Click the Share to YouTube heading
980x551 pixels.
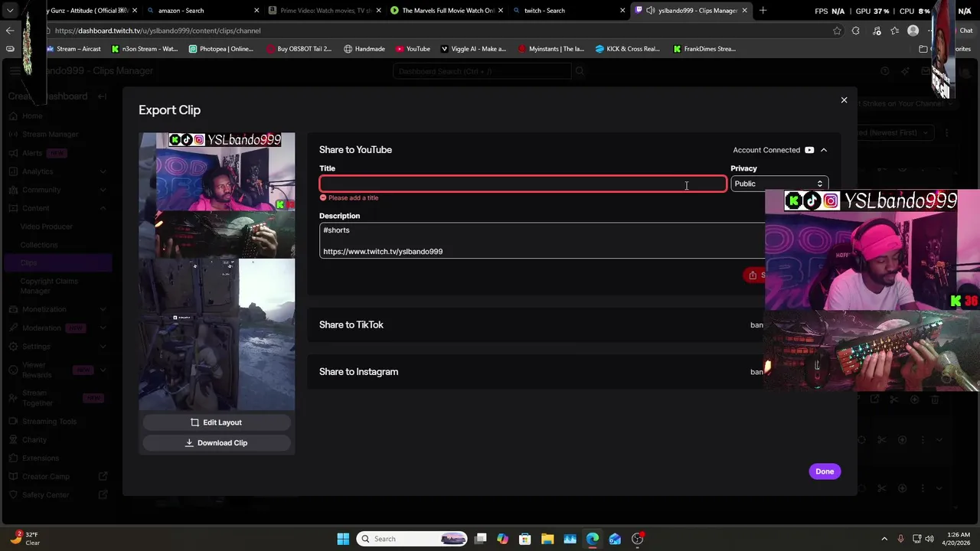(x=355, y=150)
